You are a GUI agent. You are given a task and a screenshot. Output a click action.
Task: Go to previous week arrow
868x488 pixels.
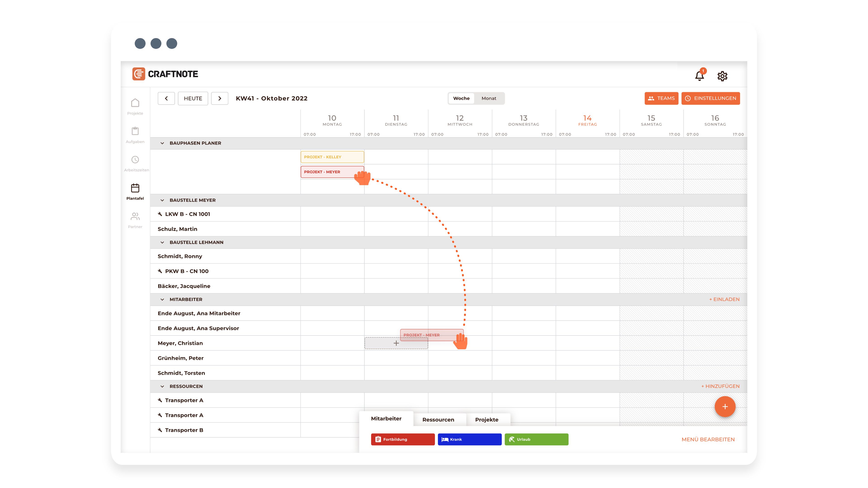(166, 98)
